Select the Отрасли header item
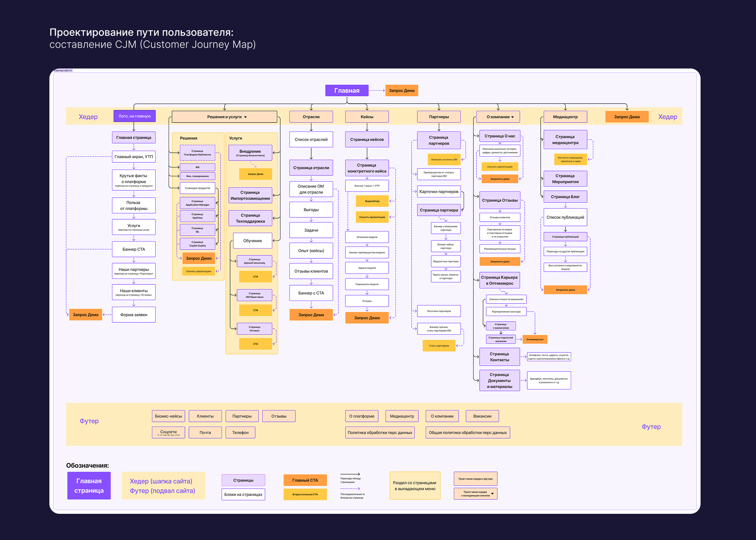Screen dimensions: 756x540 click(311, 117)
